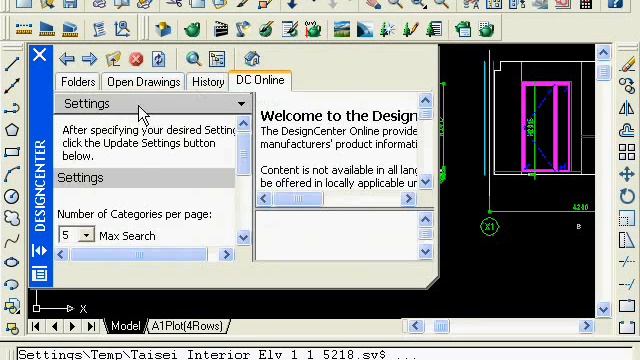Viewport: 640px width, 360px height.
Task: Select the Revision Cloud tool
Action: tap(12, 218)
